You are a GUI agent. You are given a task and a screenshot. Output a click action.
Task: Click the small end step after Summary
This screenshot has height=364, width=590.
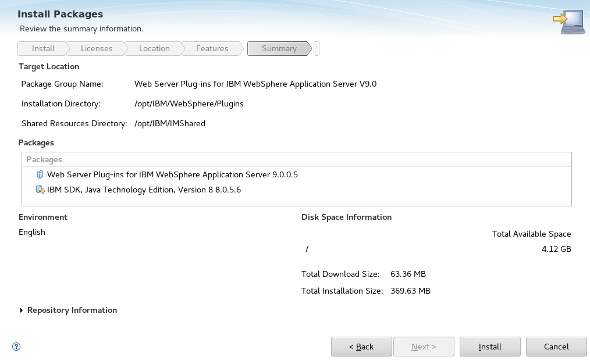coord(317,48)
